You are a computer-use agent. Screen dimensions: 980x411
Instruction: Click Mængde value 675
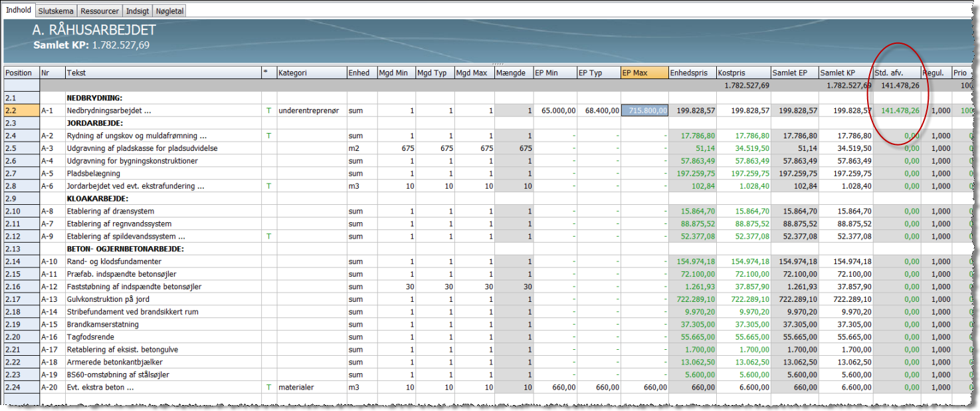(x=514, y=148)
